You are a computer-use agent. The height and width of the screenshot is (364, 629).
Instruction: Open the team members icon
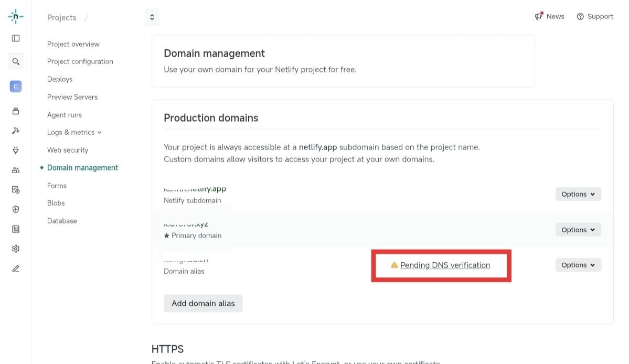click(16, 170)
